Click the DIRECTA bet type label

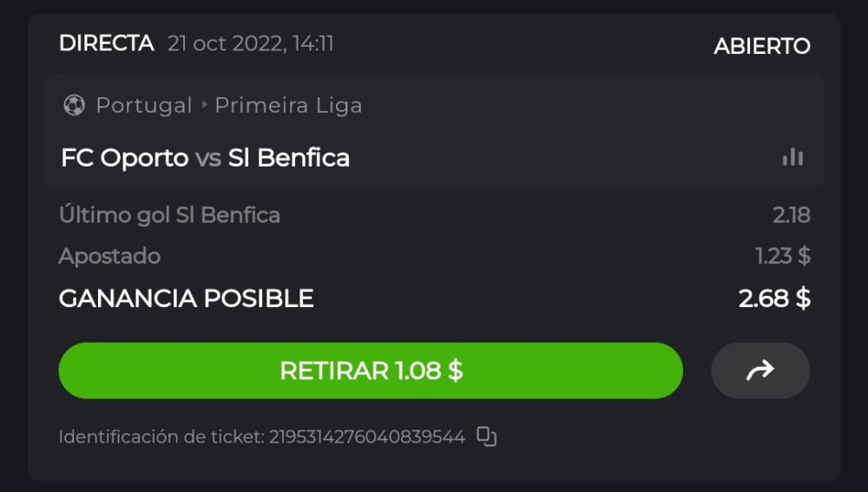point(106,43)
